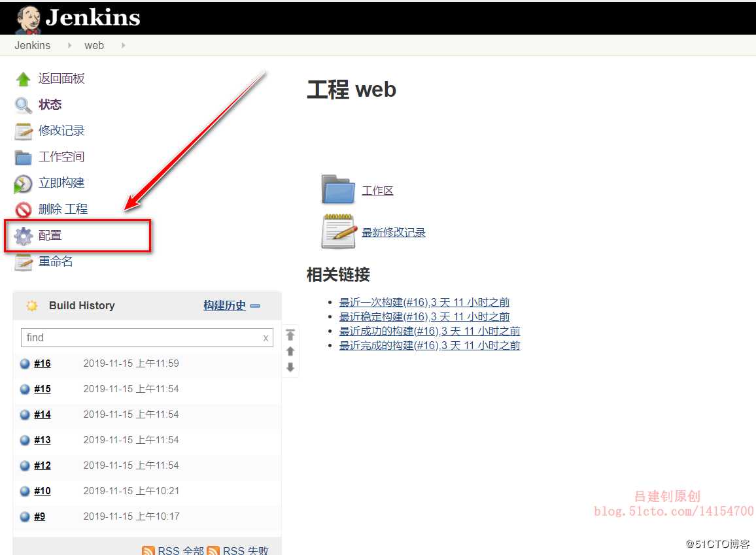Open build #16 link

click(43, 363)
